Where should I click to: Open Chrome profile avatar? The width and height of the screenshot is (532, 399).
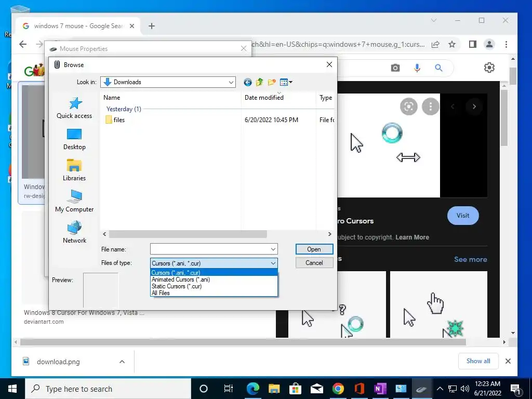(x=489, y=44)
